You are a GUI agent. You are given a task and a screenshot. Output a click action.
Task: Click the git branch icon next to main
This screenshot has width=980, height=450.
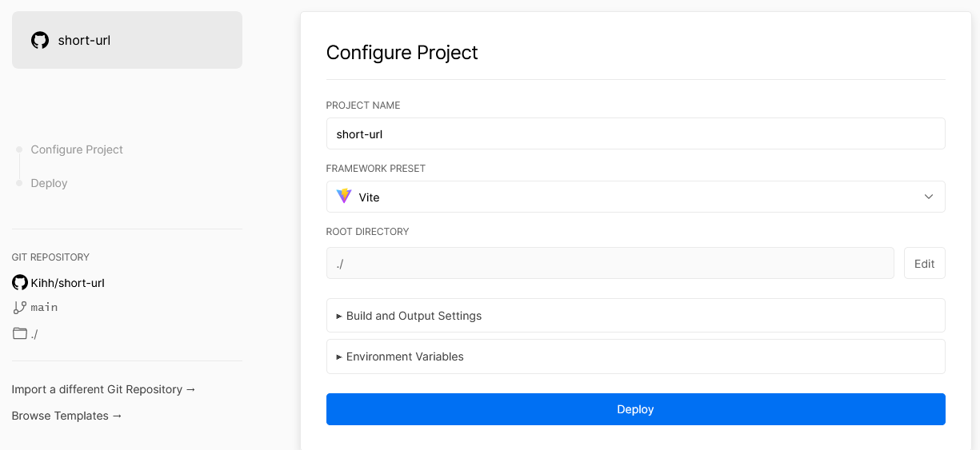coord(20,307)
